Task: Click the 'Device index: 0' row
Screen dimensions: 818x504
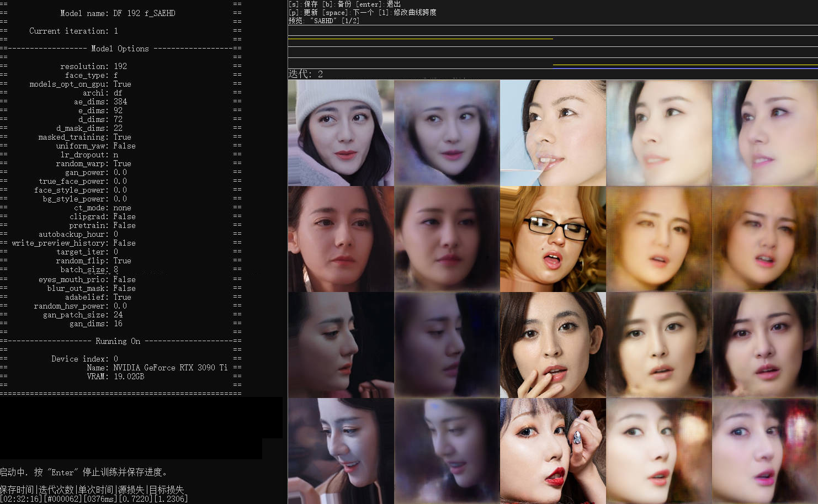Action: tap(84, 359)
